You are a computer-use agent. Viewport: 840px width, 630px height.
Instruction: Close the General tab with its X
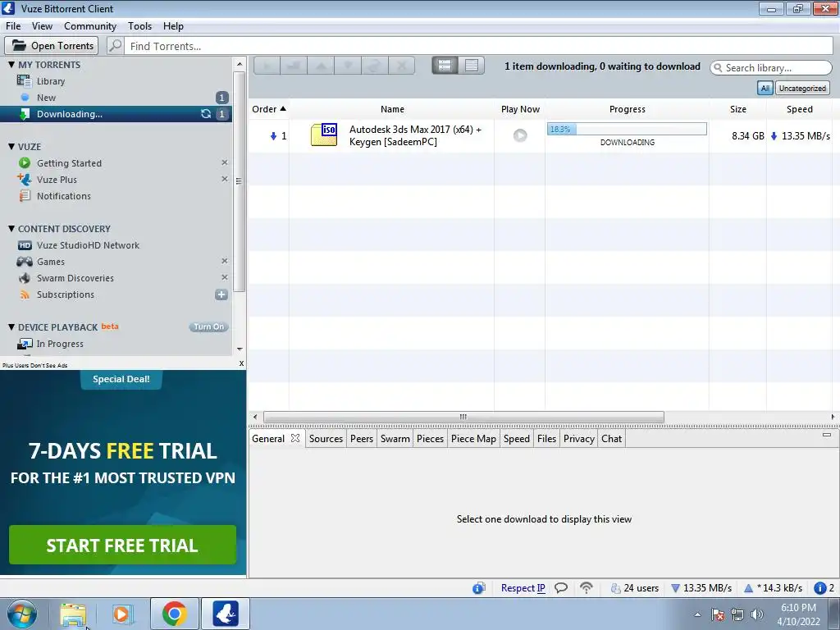click(295, 438)
